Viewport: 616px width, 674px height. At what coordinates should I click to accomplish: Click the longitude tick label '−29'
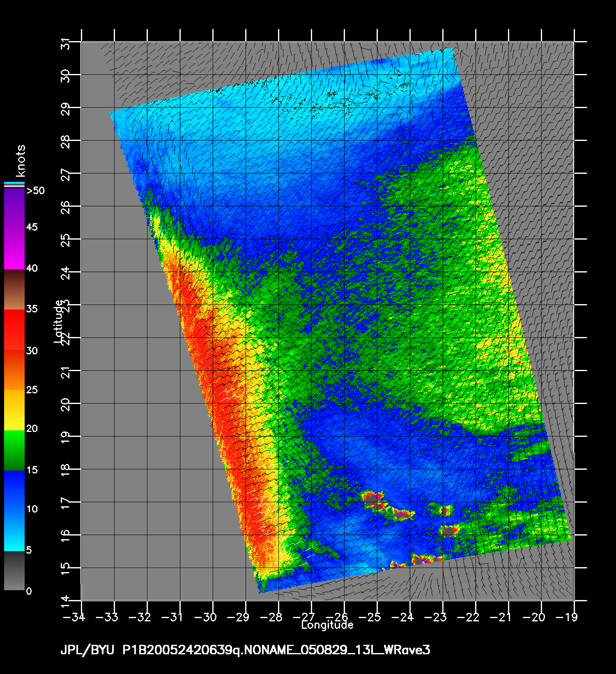tap(238, 617)
